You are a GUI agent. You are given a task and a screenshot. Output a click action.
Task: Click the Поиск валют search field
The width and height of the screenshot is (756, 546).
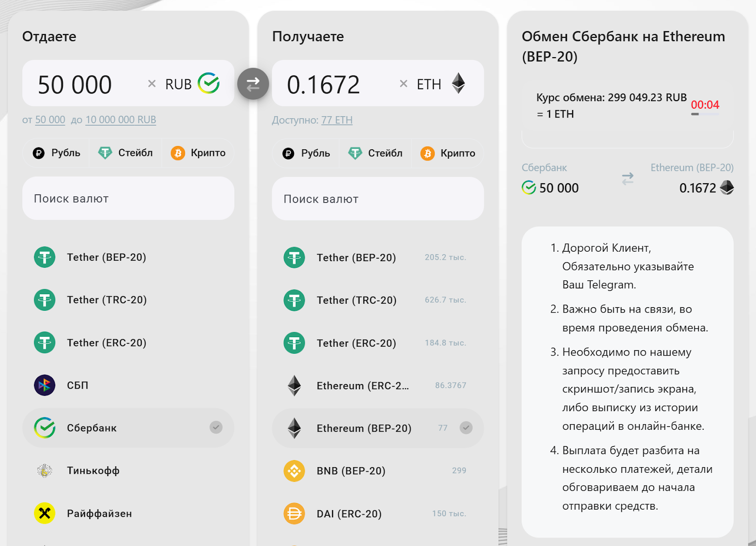tap(128, 198)
